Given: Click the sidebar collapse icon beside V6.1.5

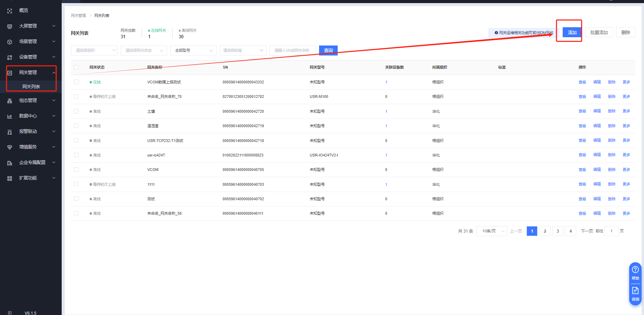Looking at the screenshot, I should click(10, 313).
